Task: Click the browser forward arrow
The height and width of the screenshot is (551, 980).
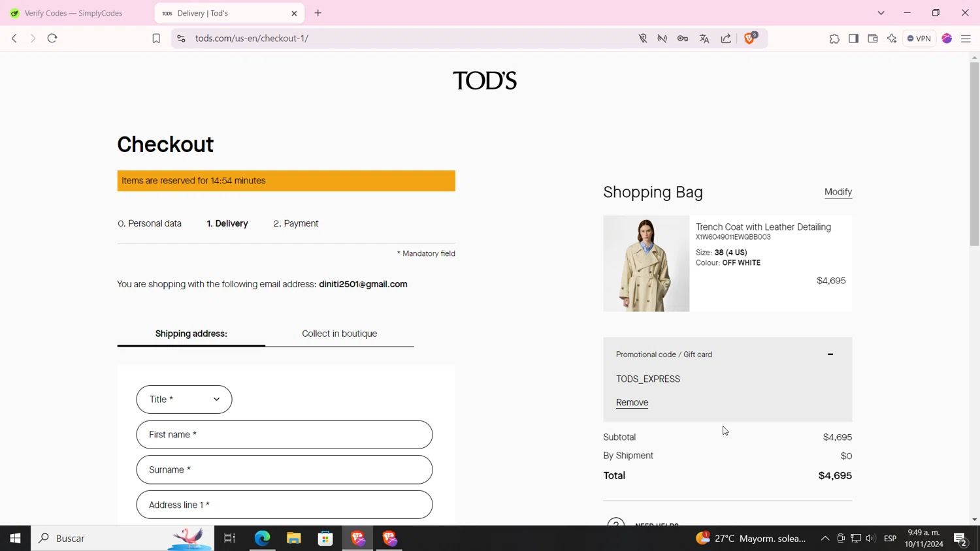Action: pyautogui.click(x=33, y=39)
